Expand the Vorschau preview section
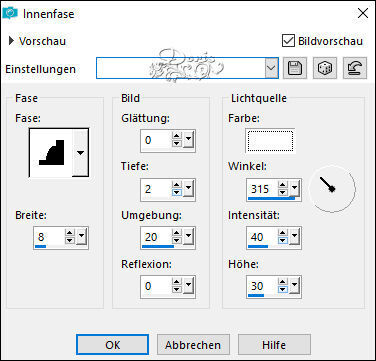Image resolution: width=376 pixels, height=361 pixels. point(12,41)
